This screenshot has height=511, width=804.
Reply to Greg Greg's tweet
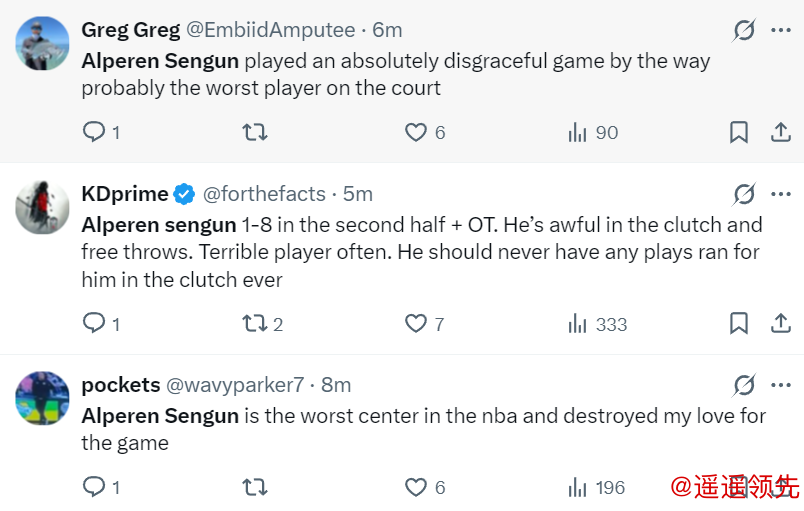pos(94,132)
